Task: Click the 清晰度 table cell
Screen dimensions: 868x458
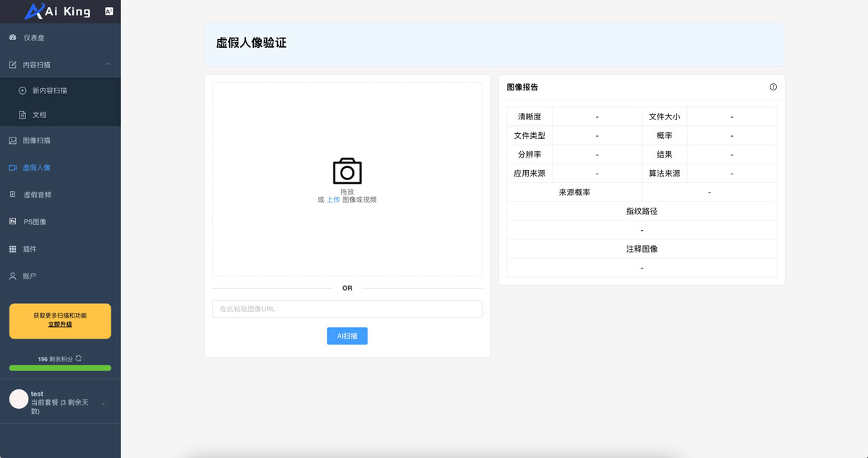Action: 529,116
